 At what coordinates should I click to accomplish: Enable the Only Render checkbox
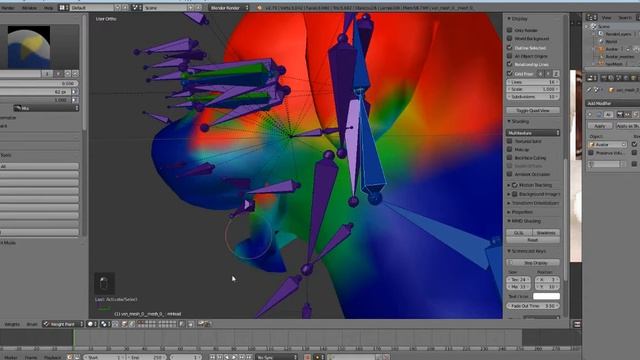click(x=509, y=30)
